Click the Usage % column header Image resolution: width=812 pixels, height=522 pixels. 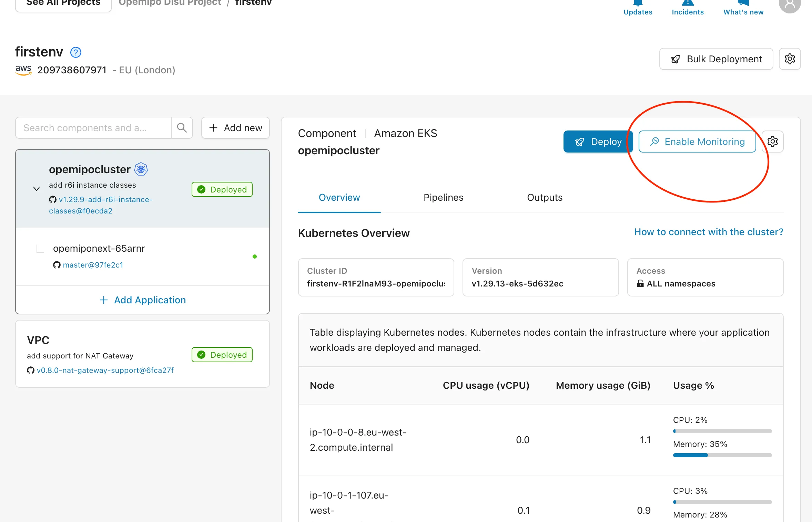[x=693, y=385]
